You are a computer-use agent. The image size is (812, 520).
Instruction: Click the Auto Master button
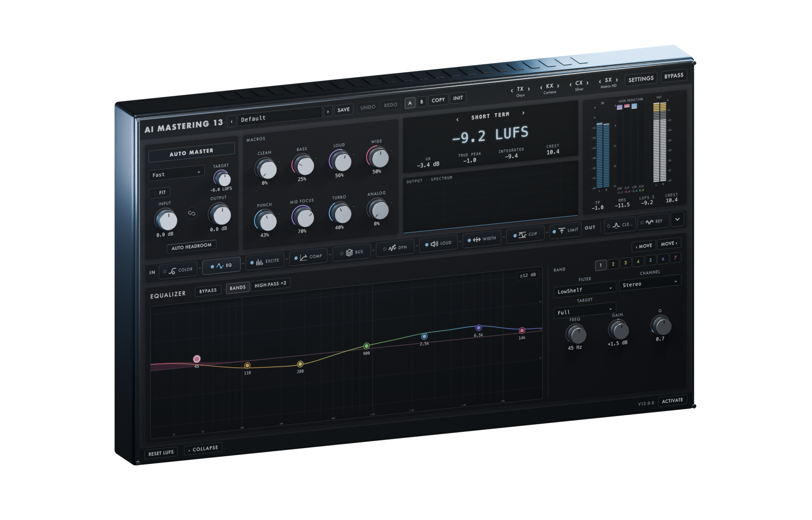191,152
